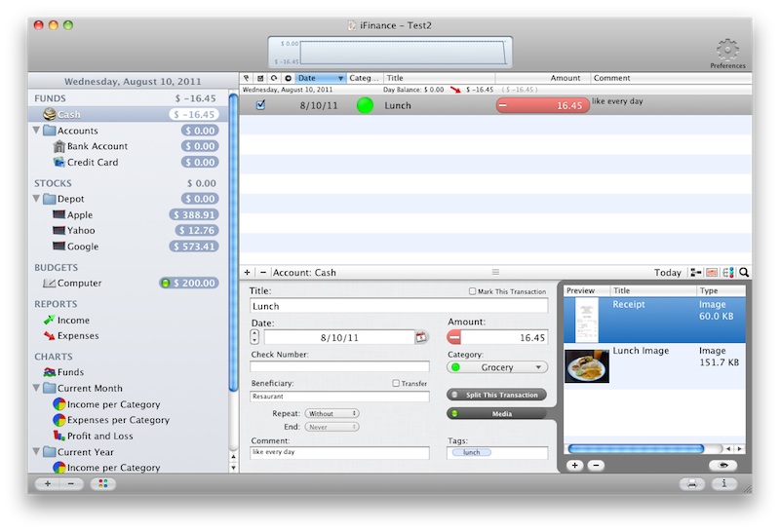Image resolution: width=780 pixels, height=532 pixels.
Task: Toggle the Mark This Transaction checkbox
Action: point(473,291)
